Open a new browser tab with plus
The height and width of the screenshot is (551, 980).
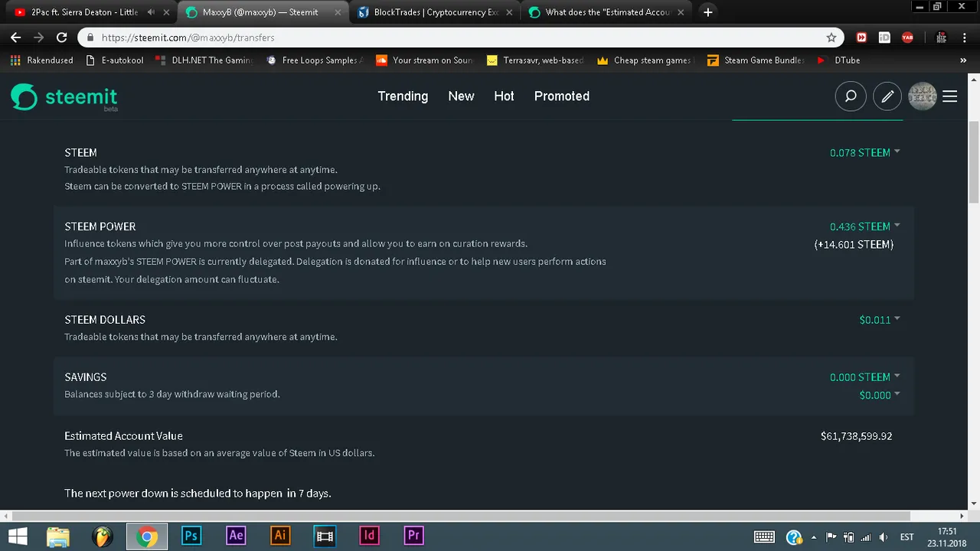point(708,12)
